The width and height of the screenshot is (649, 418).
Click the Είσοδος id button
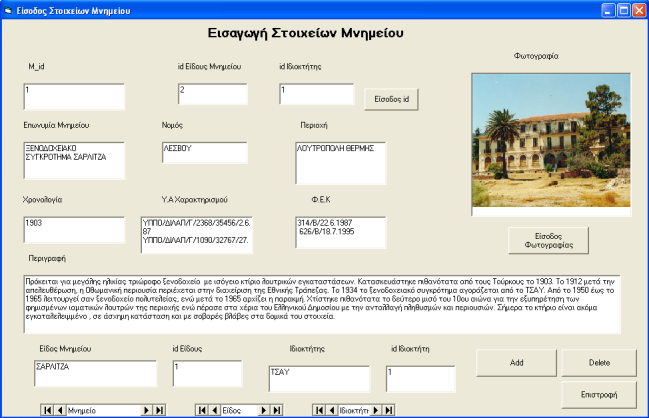391,99
